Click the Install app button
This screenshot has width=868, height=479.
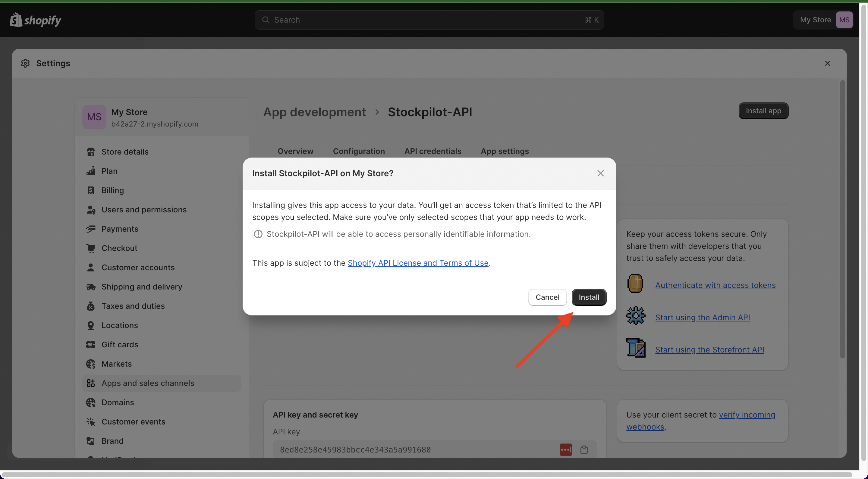tap(763, 111)
